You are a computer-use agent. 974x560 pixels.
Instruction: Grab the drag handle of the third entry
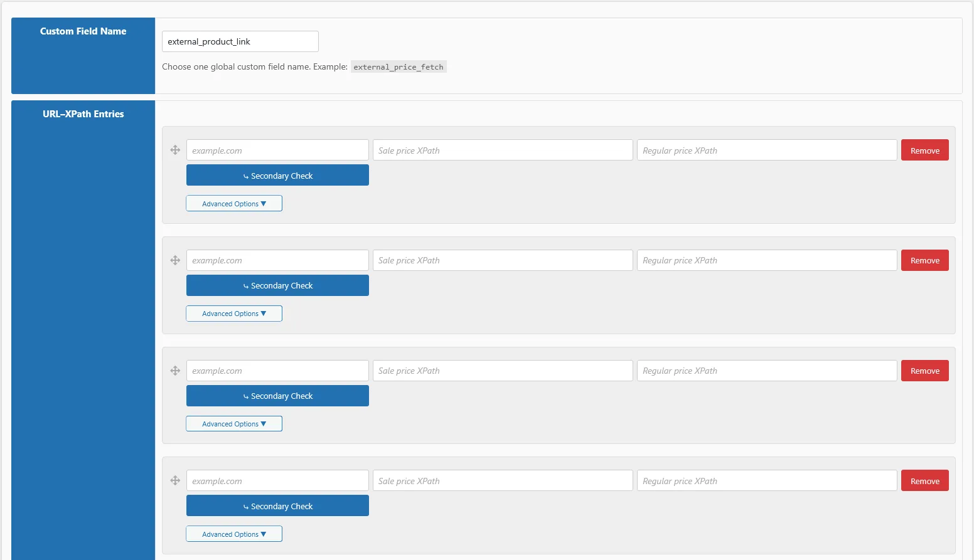(175, 371)
